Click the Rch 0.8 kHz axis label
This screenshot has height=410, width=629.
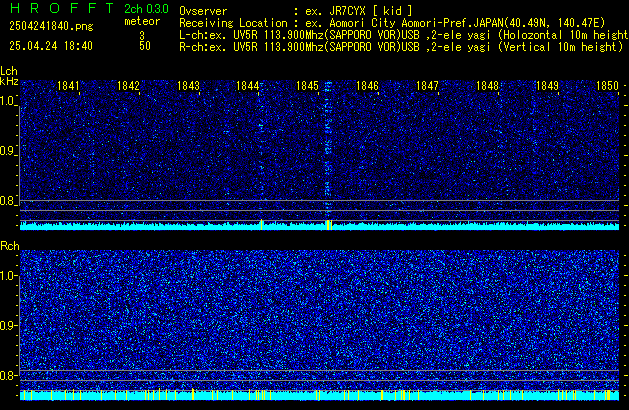coord(8,375)
